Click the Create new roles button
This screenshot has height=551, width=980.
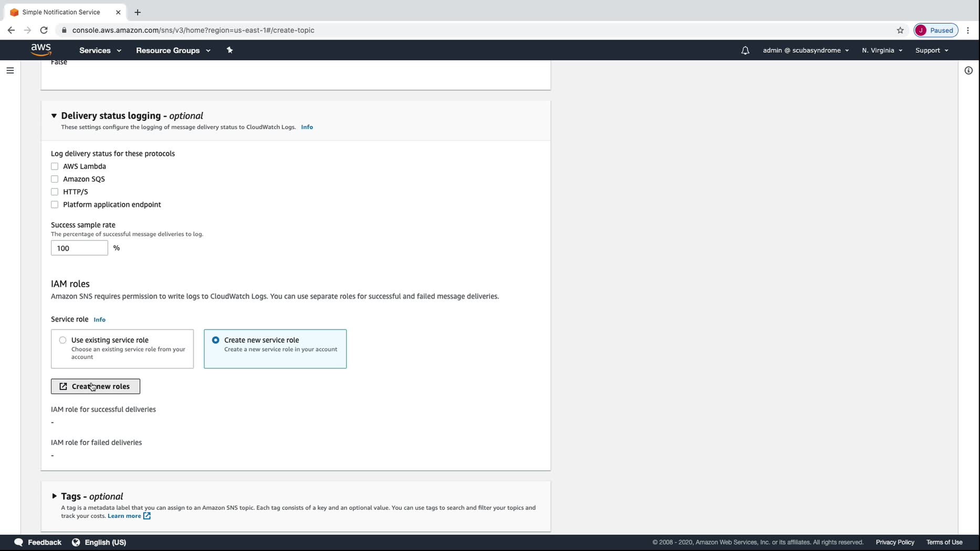96,386
